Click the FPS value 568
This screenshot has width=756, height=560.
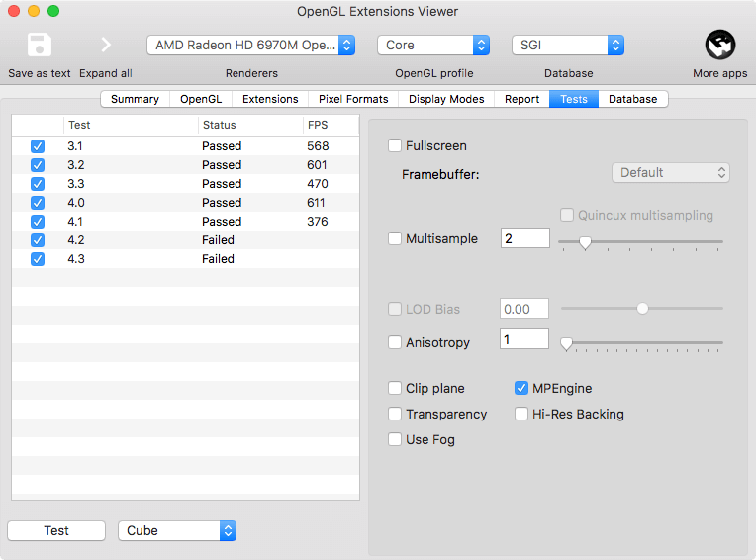pyautogui.click(x=318, y=146)
